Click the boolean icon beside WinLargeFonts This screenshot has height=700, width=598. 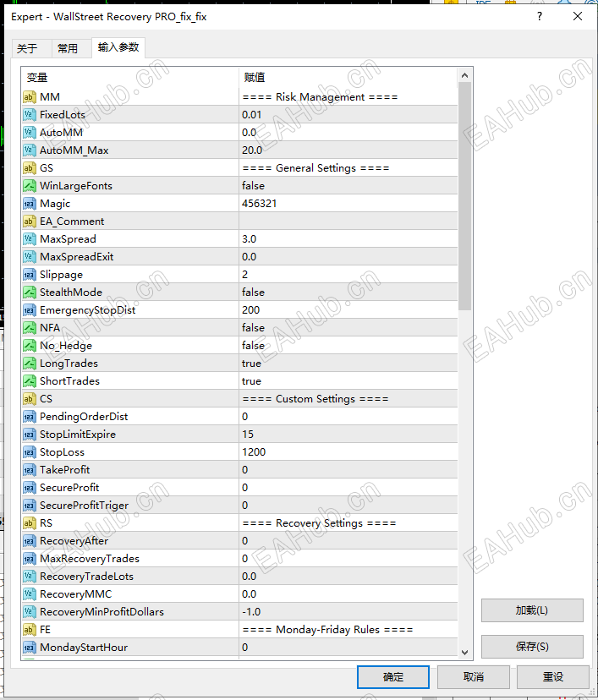pos(29,186)
